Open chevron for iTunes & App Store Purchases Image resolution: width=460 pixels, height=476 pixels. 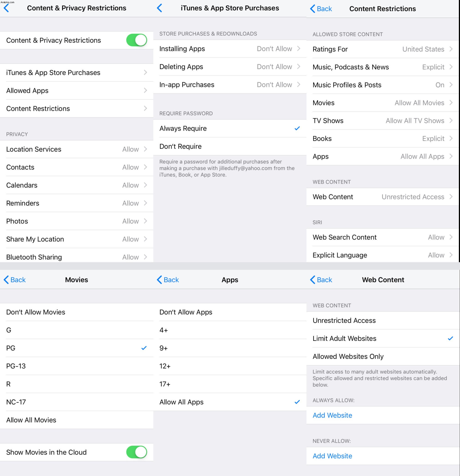(145, 72)
